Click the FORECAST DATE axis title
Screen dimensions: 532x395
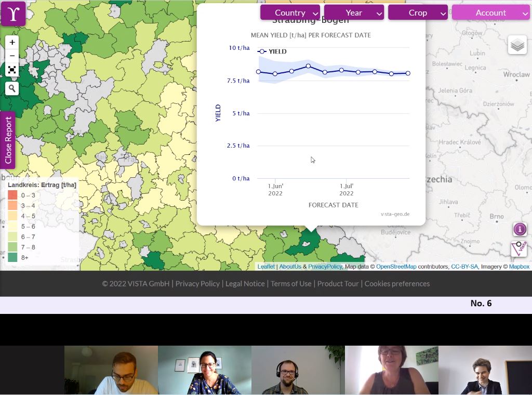click(333, 205)
